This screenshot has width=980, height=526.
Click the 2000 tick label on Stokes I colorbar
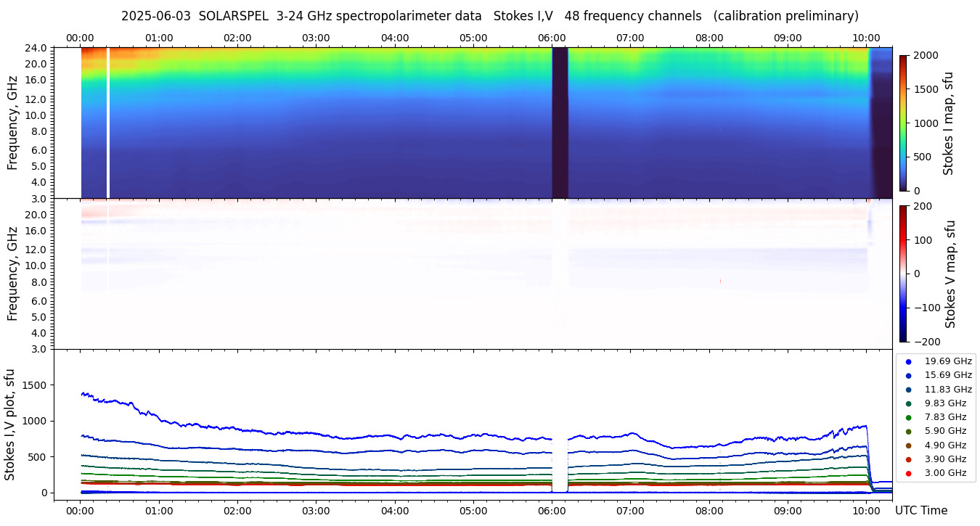coord(926,55)
